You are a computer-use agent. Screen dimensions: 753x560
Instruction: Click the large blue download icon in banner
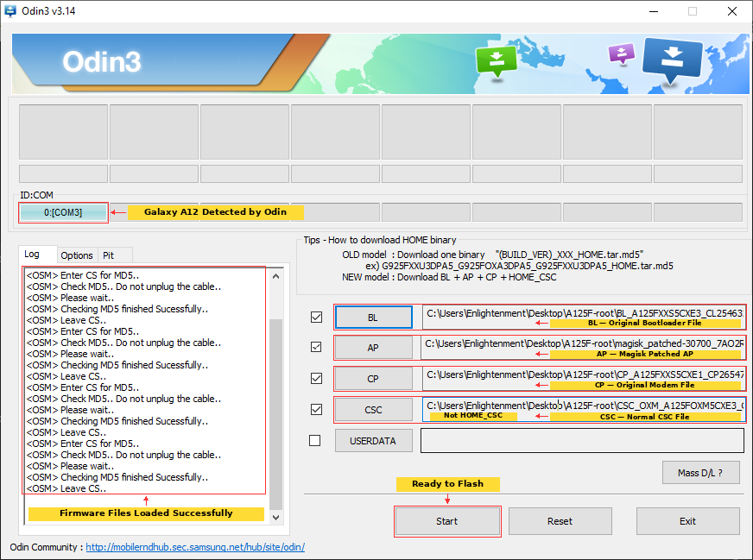pyautogui.click(x=671, y=60)
